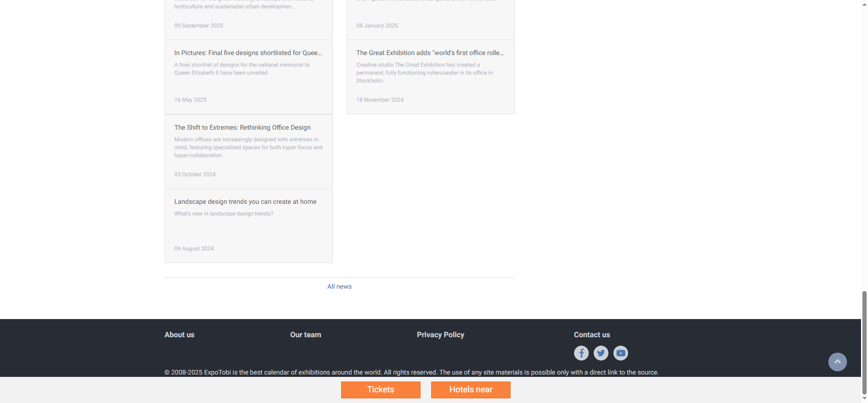
Task: Click the scroll-to-top arrow button
Action: point(837,362)
